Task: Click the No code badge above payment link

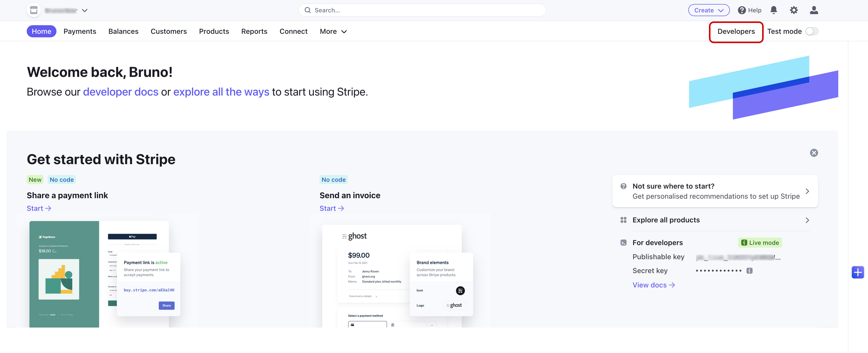Action: 62,180
